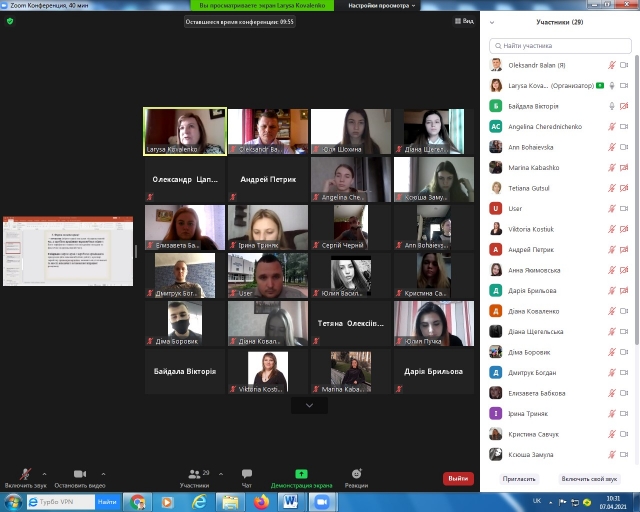Click the green Б avatar of Байдала Вікторія
The height and width of the screenshot is (512, 640).
[x=496, y=106]
